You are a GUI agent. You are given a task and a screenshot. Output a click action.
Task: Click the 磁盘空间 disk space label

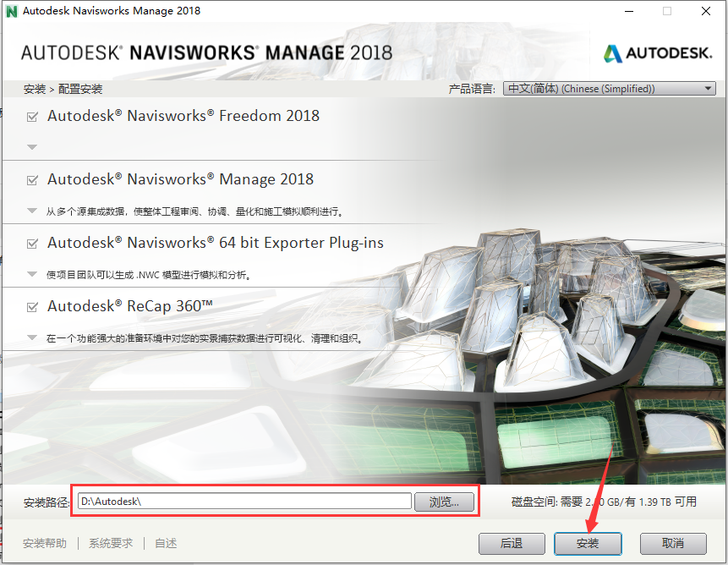coord(604,502)
